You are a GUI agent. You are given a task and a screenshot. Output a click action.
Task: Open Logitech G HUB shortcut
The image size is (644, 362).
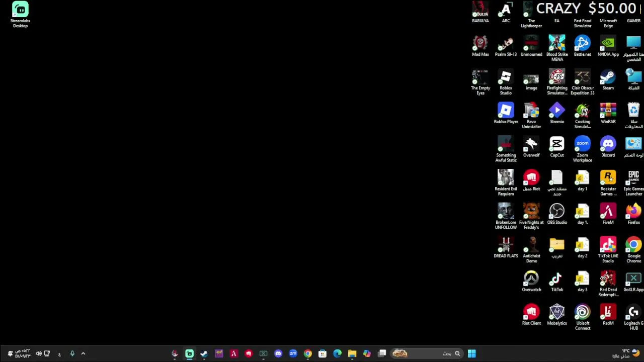pos(633,318)
